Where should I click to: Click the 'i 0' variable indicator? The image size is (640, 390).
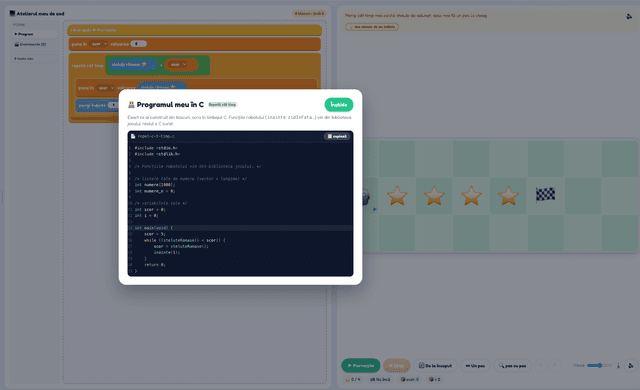tap(435, 379)
